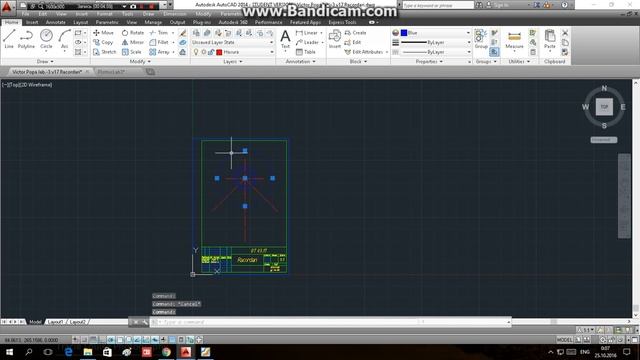640x360 pixels.
Task: Switch to the Insert ribbon tab
Action: [x=32, y=22]
